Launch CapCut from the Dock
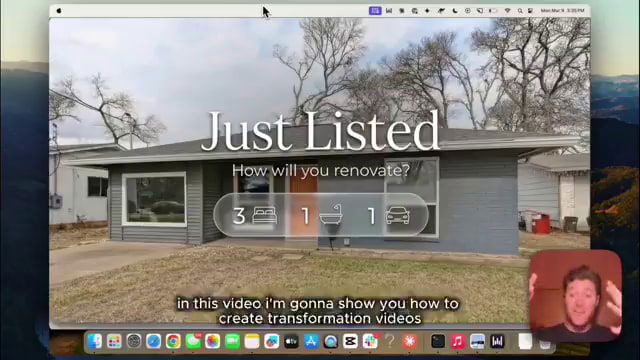Screen dimensions: 640x360 pos(350,341)
